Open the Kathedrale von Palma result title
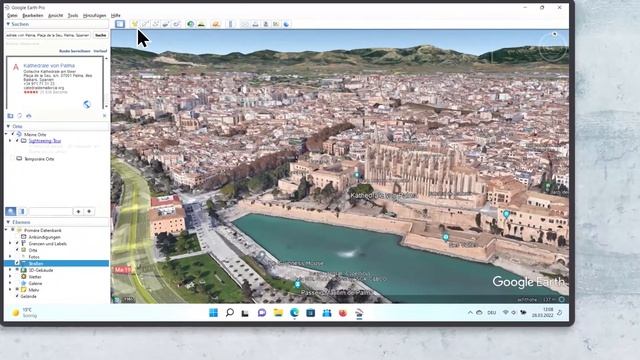Screen dimensions: 640x360 [49, 65]
